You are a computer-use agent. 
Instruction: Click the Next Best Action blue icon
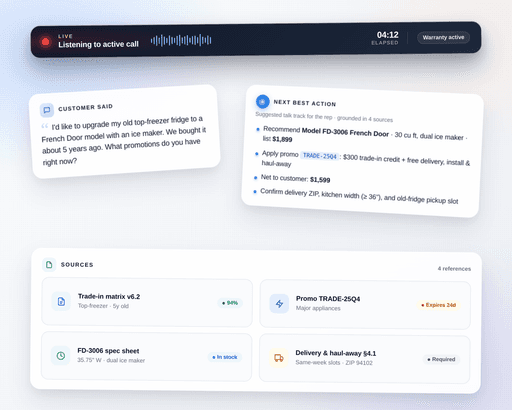pyautogui.click(x=263, y=102)
